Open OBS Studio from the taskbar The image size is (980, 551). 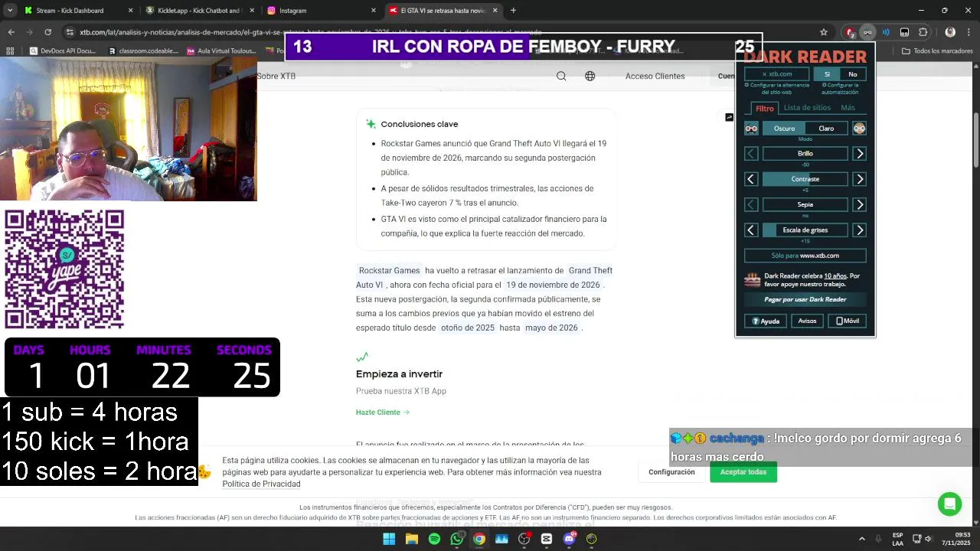pos(524,539)
